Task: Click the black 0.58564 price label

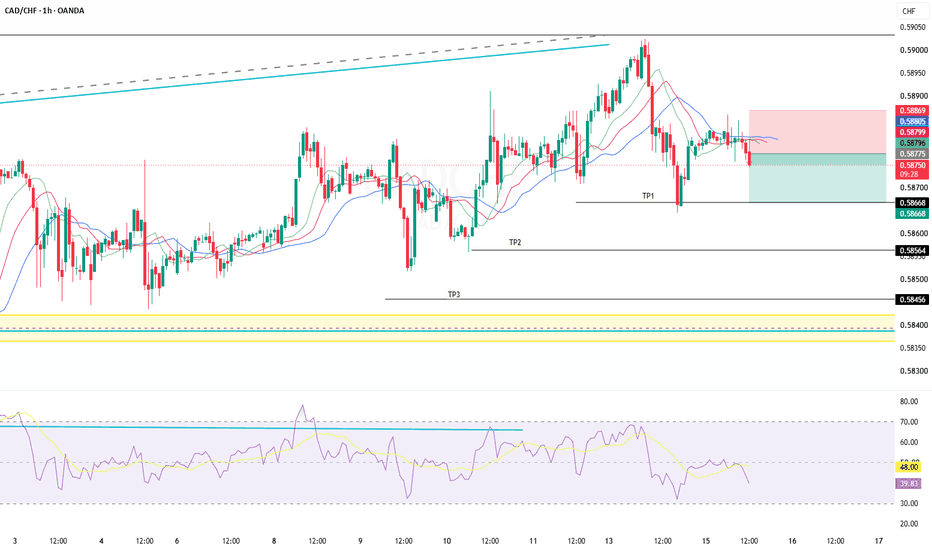Action: pos(912,251)
